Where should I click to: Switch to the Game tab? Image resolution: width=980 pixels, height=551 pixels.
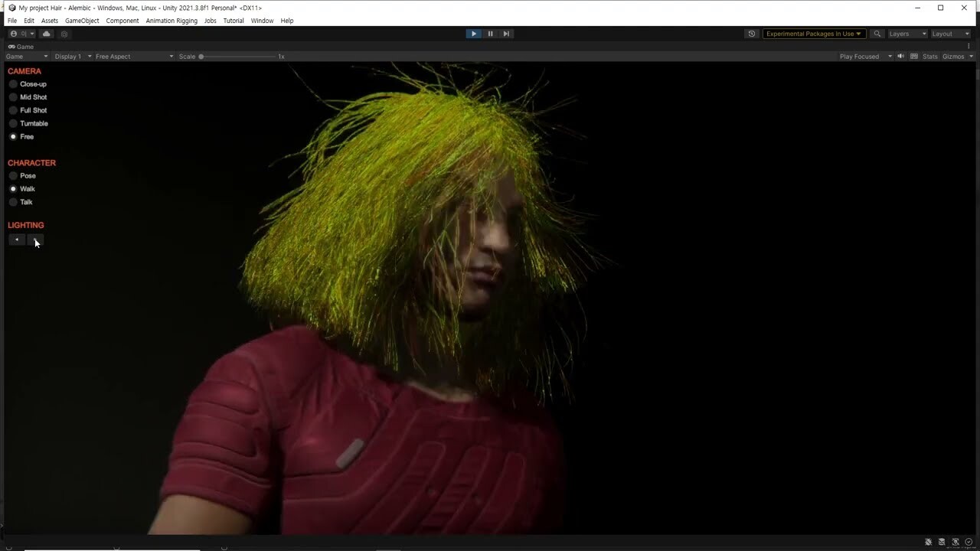point(20,47)
